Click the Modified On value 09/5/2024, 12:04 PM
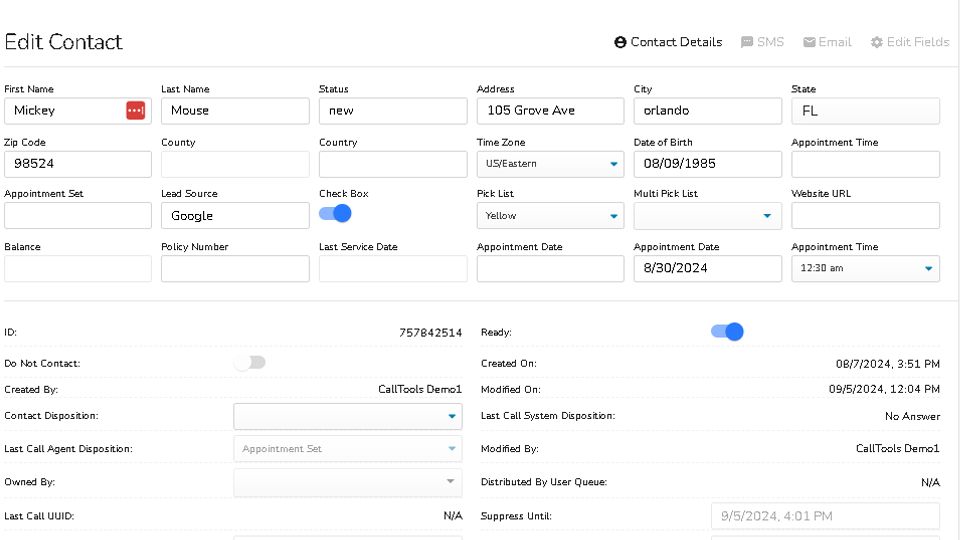The image size is (960, 540). pos(884,389)
